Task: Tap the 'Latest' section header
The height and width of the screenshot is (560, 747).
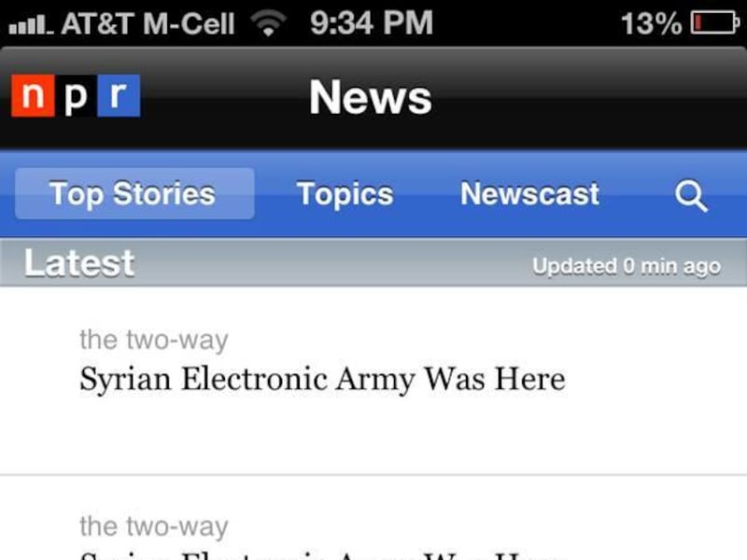Action: (x=79, y=263)
